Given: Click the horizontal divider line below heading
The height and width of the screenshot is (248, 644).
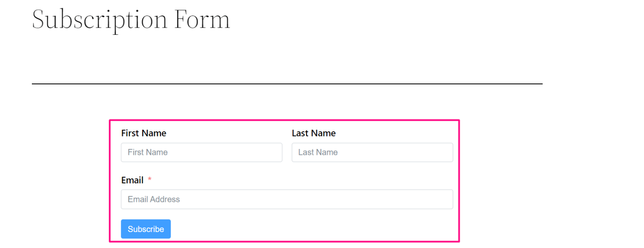Looking at the screenshot, I should click(x=287, y=84).
